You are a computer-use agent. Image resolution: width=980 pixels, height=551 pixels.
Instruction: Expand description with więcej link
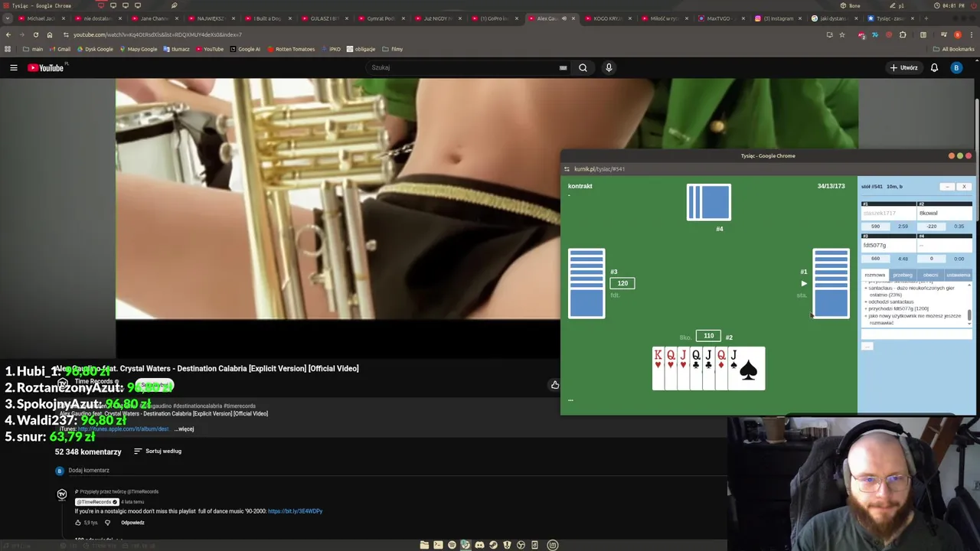click(x=185, y=429)
